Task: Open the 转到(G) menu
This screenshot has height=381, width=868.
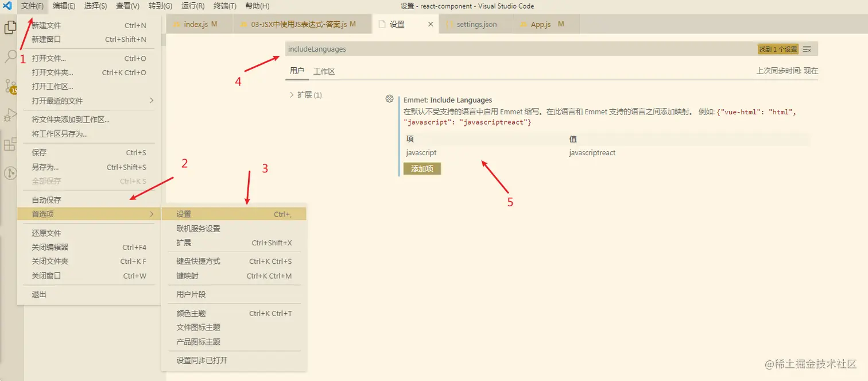Action: pyautogui.click(x=160, y=6)
